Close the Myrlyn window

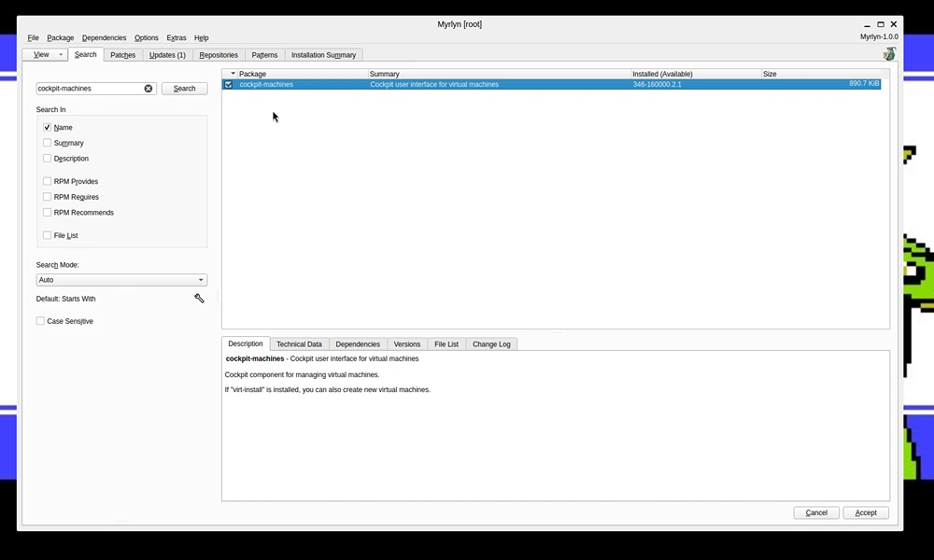[894, 24]
